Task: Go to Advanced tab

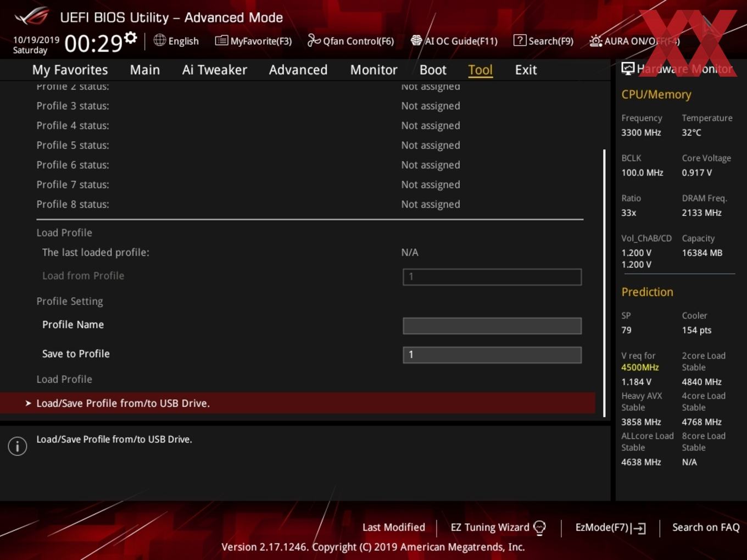Action: coord(298,70)
